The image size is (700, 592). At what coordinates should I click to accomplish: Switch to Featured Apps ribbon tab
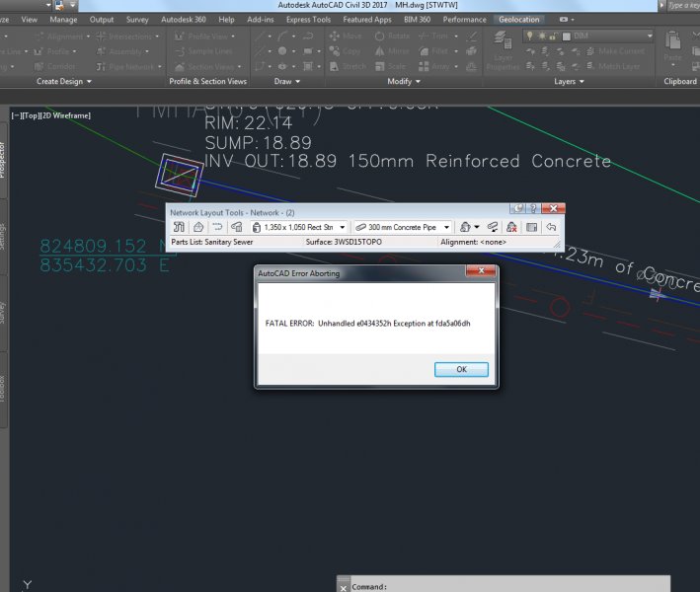click(367, 20)
